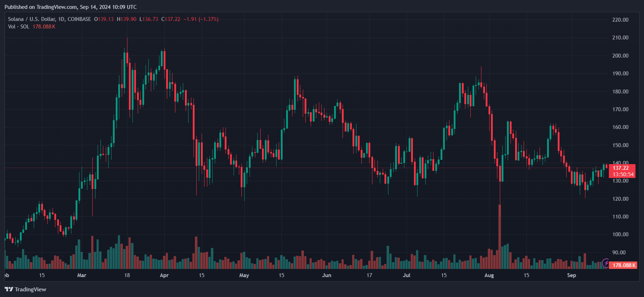This screenshot has width=644, height=297.
Task: Select the Jul label on time axis
Action: (x=406, y=275)
